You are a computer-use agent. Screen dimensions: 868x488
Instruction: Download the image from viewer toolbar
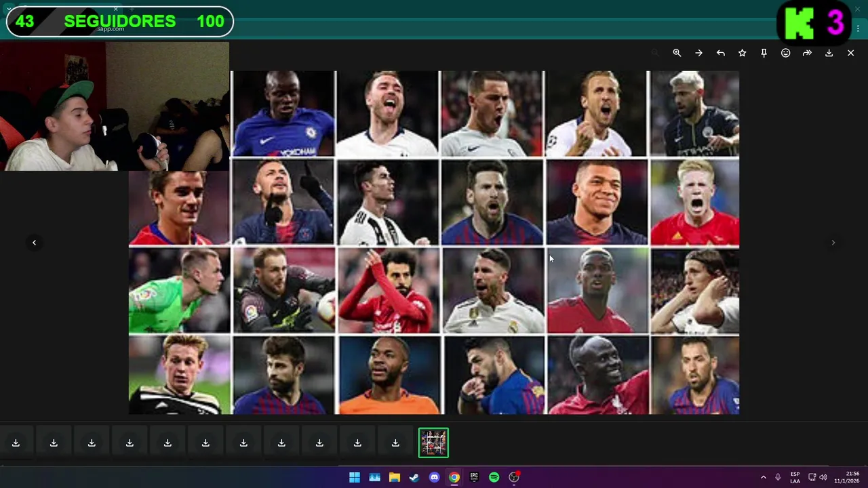[829, 53]
